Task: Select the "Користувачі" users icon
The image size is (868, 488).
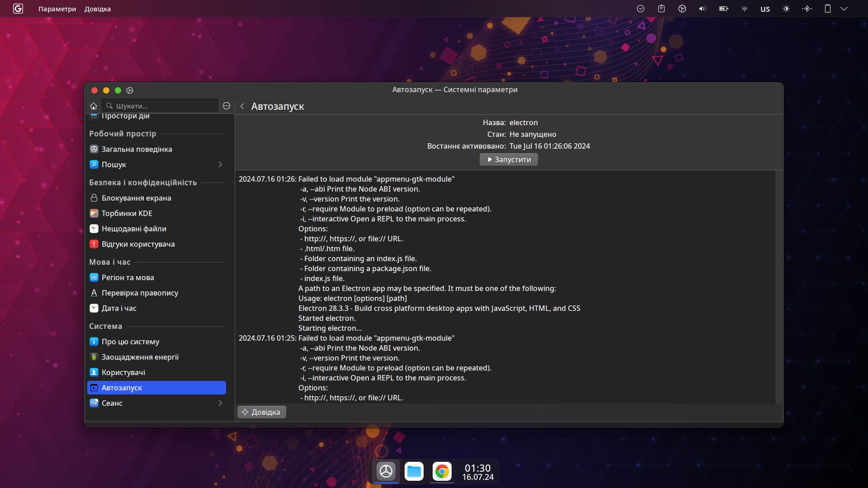Action: coord(94,372)
